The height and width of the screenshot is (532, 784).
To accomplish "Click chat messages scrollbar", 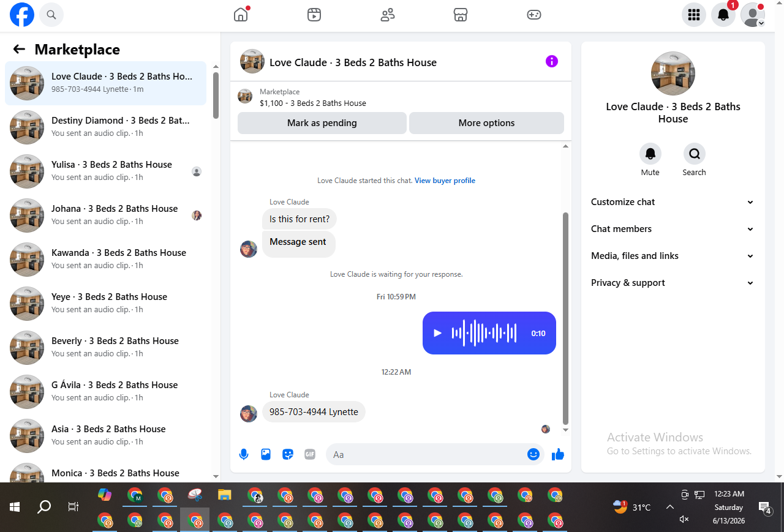I will click(565, 318).
